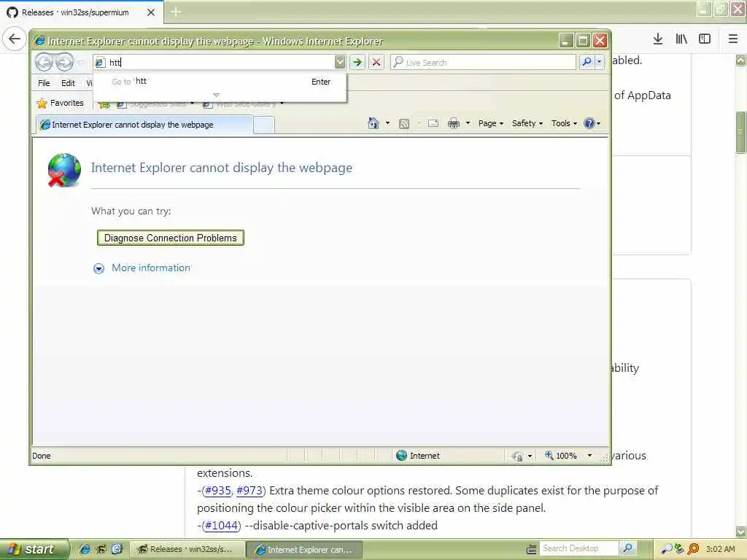The width and height of the screenshot is (747, 560).
Task: Click the RSS Feeds icon
Action: [x=404, y=124]
